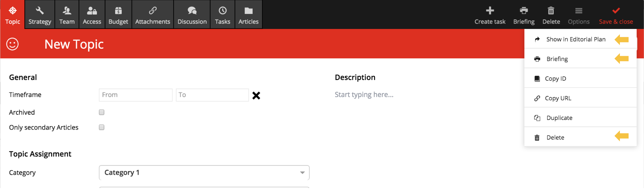Switch to the Team tab
Image resolution: width=644 pixels, height=190 pixels.
(x=67, y=14)
